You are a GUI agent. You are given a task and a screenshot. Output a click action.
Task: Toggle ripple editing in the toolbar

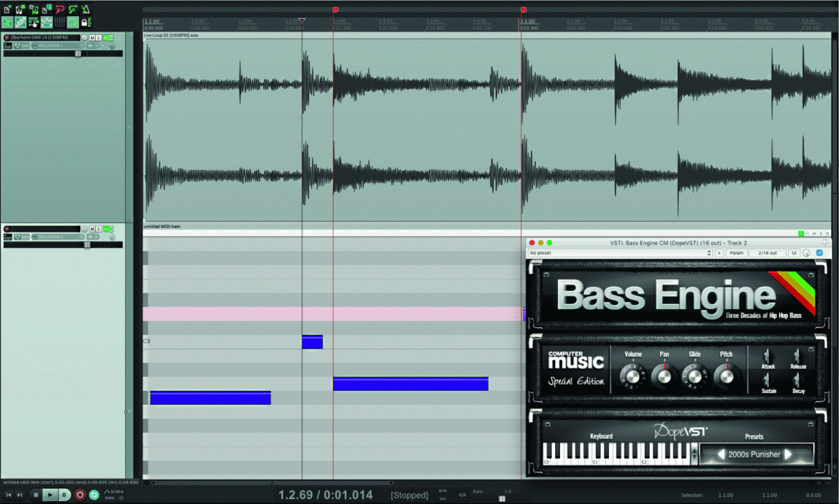coord(33,22)
